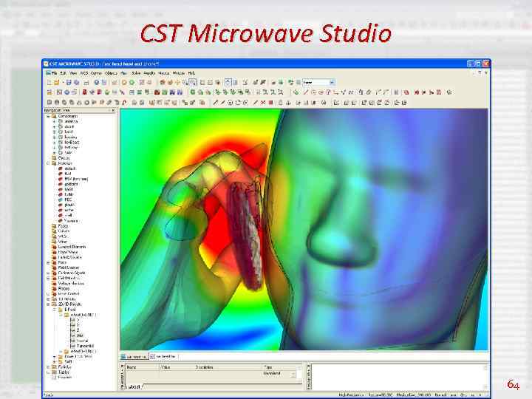Image resolution: width=532 pixels, height=399 pixels.
Task: Click the blue PEC material icon
Action: [61, 199]
